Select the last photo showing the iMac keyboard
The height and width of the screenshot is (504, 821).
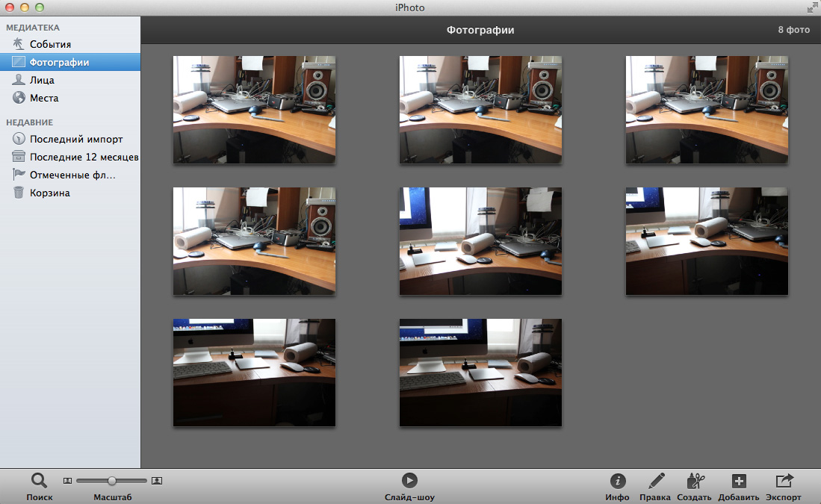click(x=480, y=373)
